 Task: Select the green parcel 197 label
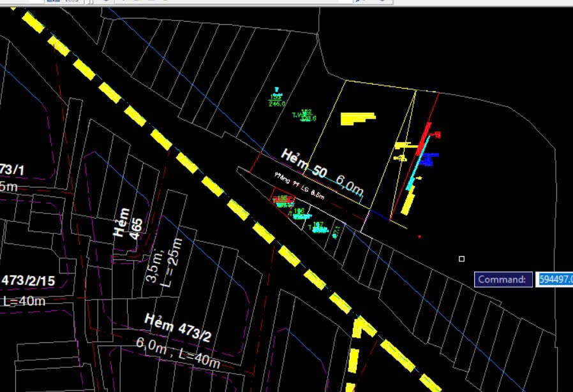[318, 226]
